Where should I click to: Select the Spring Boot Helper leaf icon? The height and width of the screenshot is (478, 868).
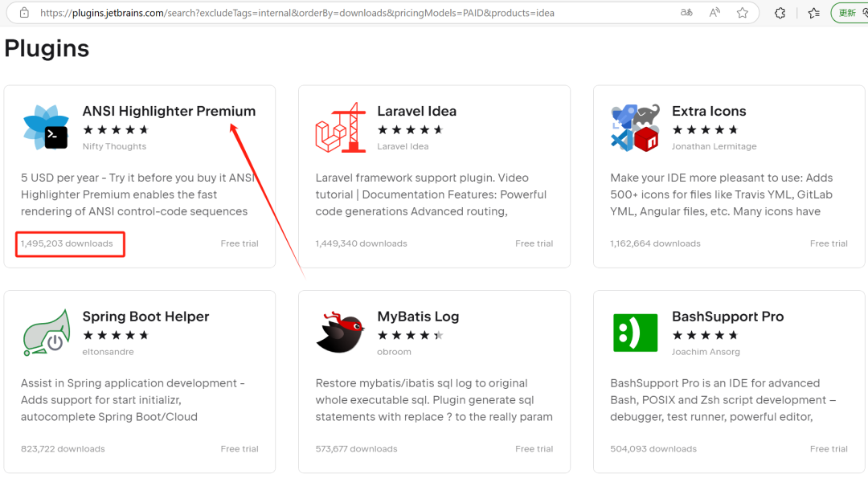coord(47,333)
